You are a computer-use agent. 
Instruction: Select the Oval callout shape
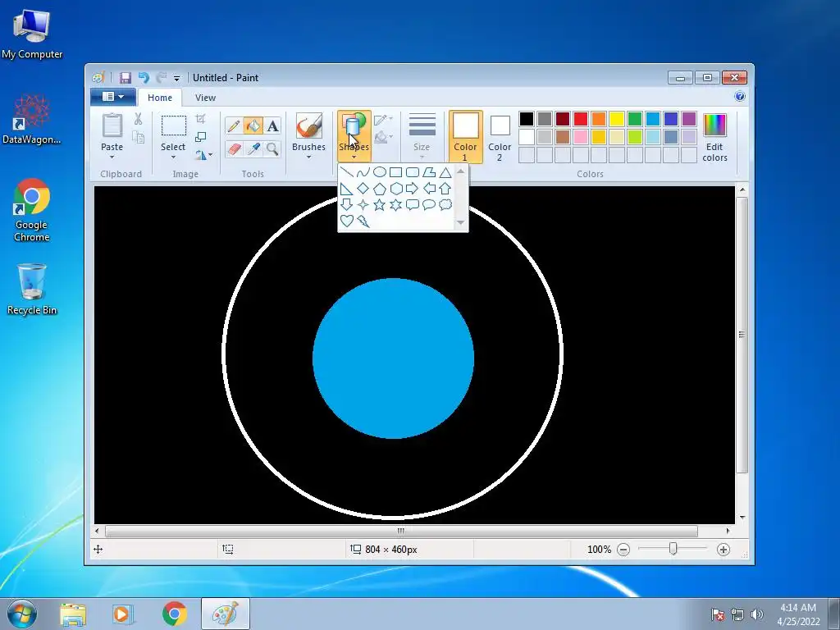pos(428,204)
